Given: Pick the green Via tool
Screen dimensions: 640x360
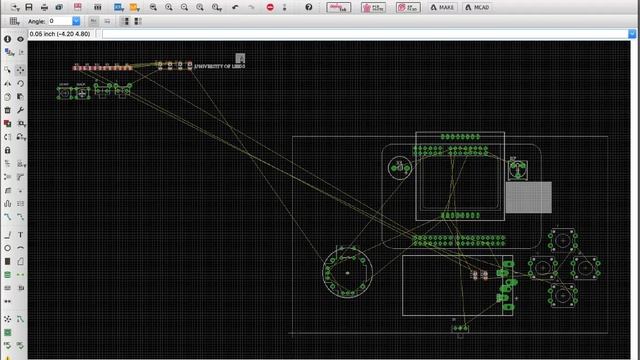Looking at the screenshot, I should pyautogui.click(x=7, y=275).
